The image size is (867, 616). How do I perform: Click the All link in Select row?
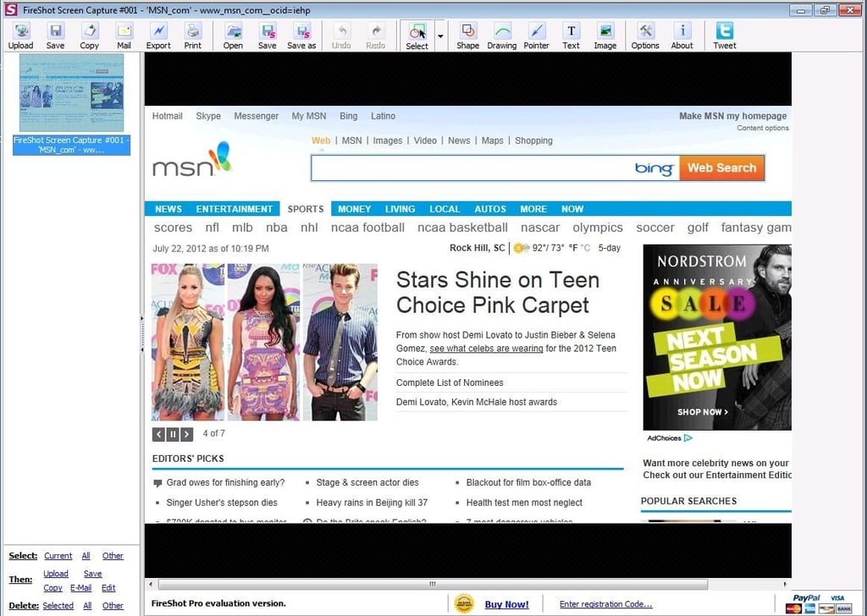[x=86, y=556]
